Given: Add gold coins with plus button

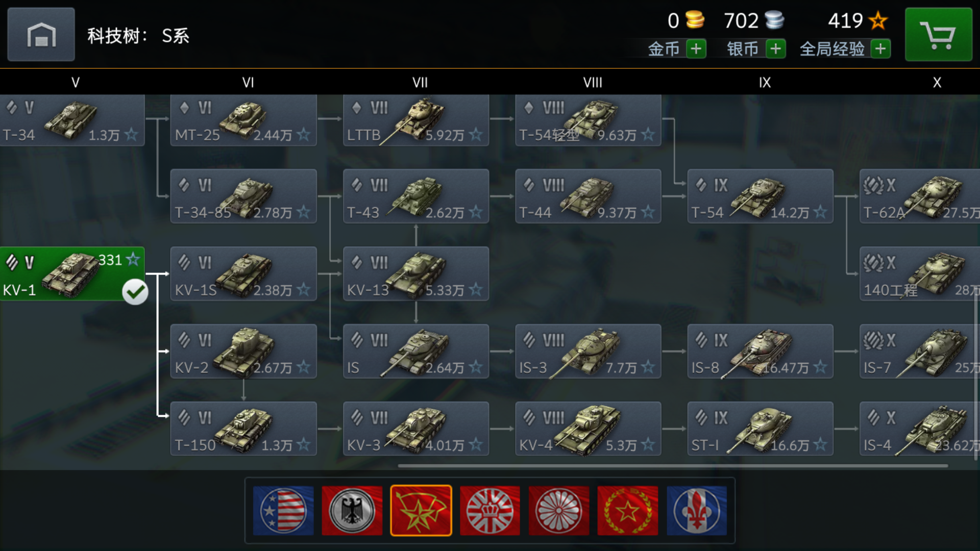Looking at the screenshot, I should pos(696,49).
